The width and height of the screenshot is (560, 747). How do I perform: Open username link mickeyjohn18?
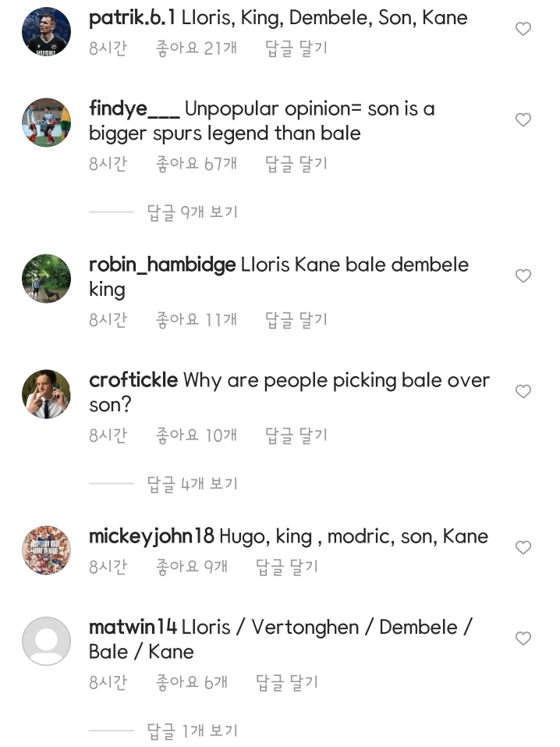(x=151, y=537)
